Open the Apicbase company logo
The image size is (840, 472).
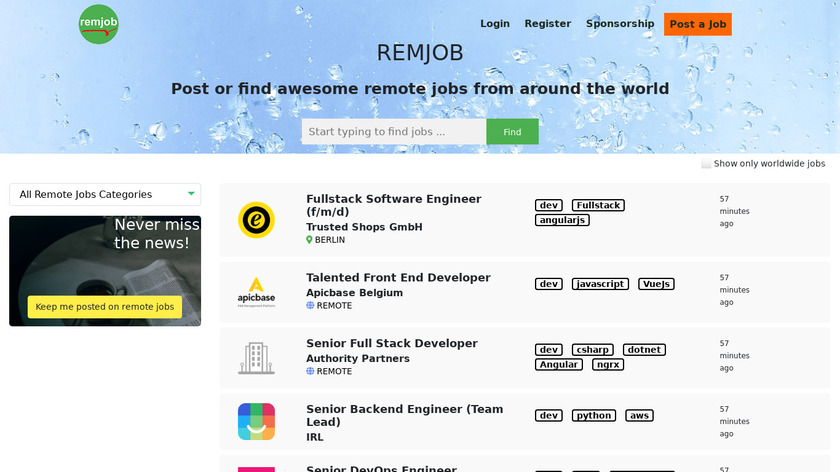(x=256, y=292)
